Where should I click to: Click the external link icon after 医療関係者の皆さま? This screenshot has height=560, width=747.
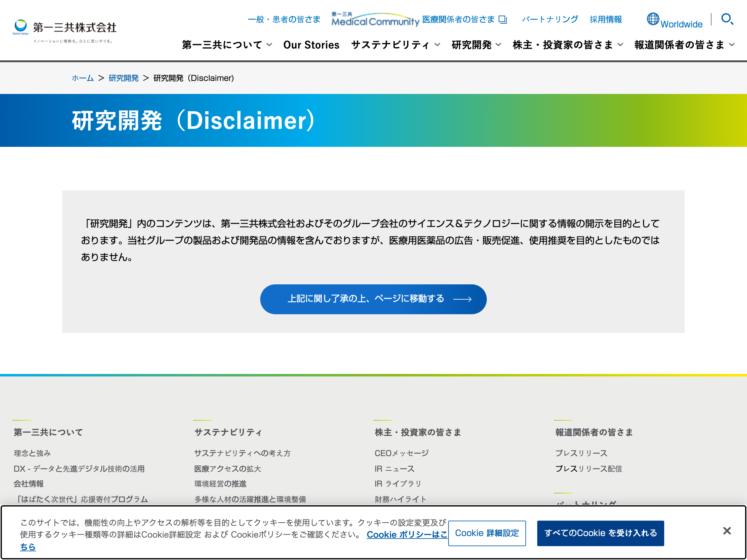pos(503,20)
